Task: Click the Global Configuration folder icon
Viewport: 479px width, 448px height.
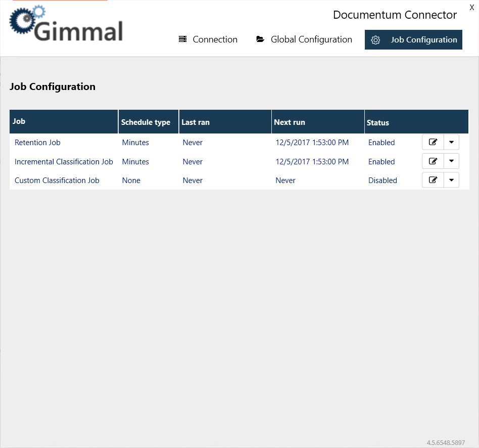Action: point(261,39)
